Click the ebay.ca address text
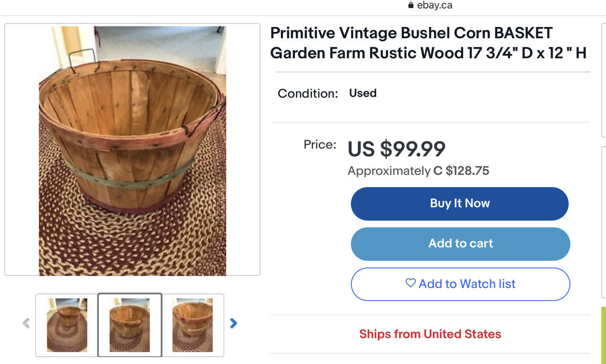 tap(434, 6)
